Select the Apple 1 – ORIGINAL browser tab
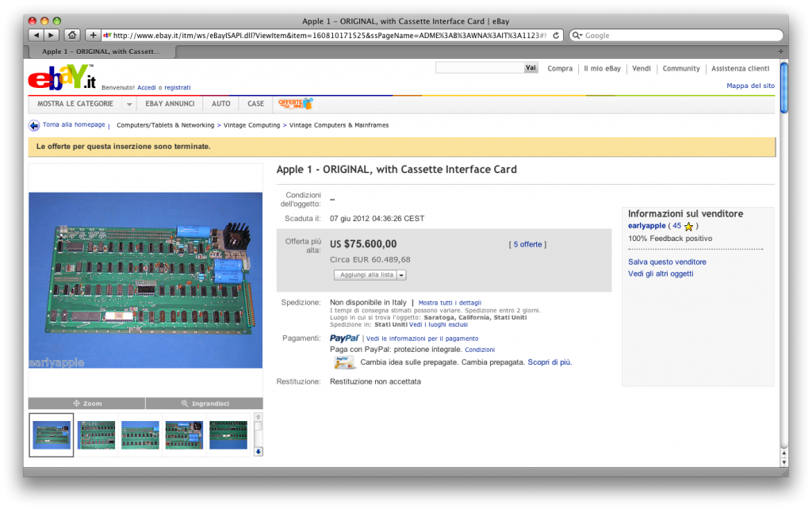The height and width of the screenshot is (509, 812). 101,52
